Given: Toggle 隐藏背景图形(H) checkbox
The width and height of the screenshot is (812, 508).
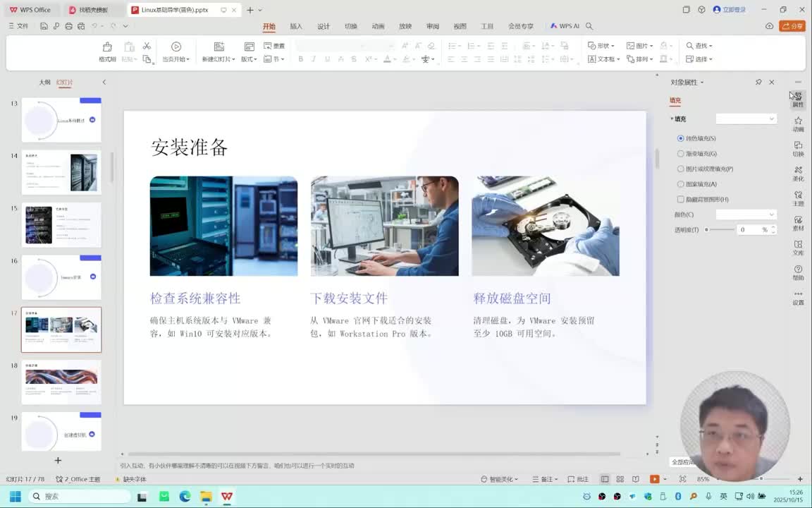Looking at the screenshot, I should pos(680,199).
